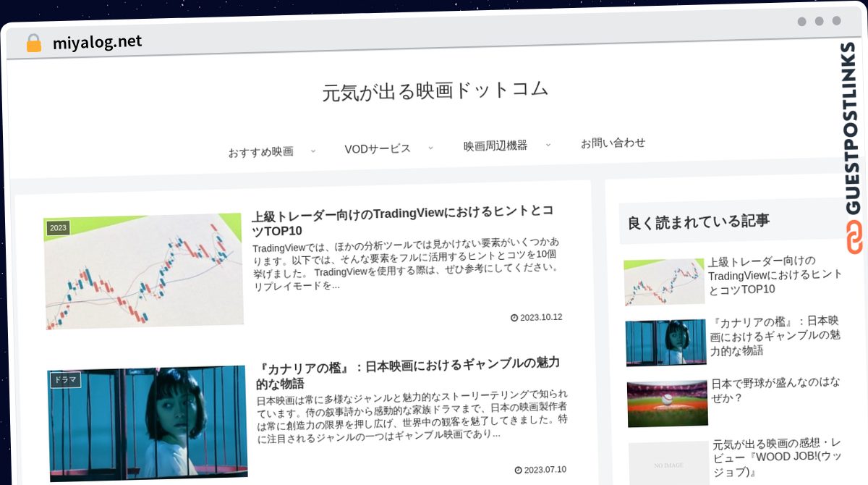This screenshot has width=868, height=485.
Task: Open sidebar link 日本で野球が盛んなのはなぜか?
Action: (776, 389)
